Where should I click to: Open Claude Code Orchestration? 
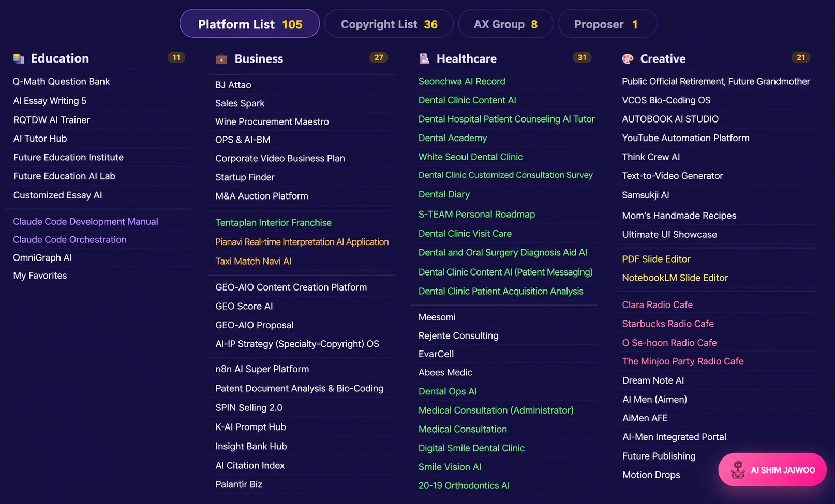(69, 239)
